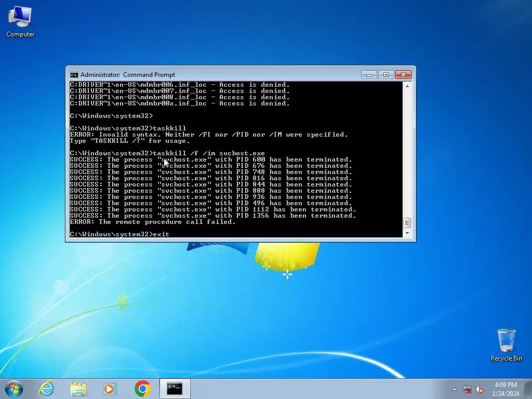Minimize the Command Prompt window
The width and height of the screenshot is (532, 399).
pos(369,75)
